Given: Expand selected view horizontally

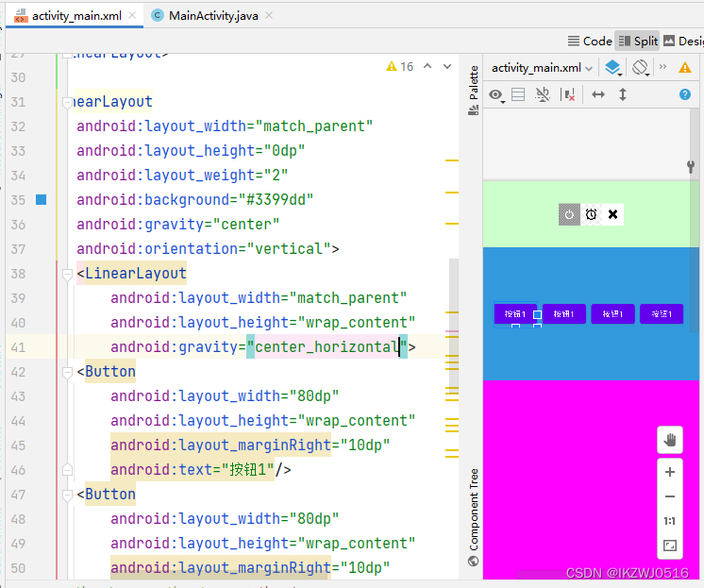Looking at the screenshot, I should point(598,94).
